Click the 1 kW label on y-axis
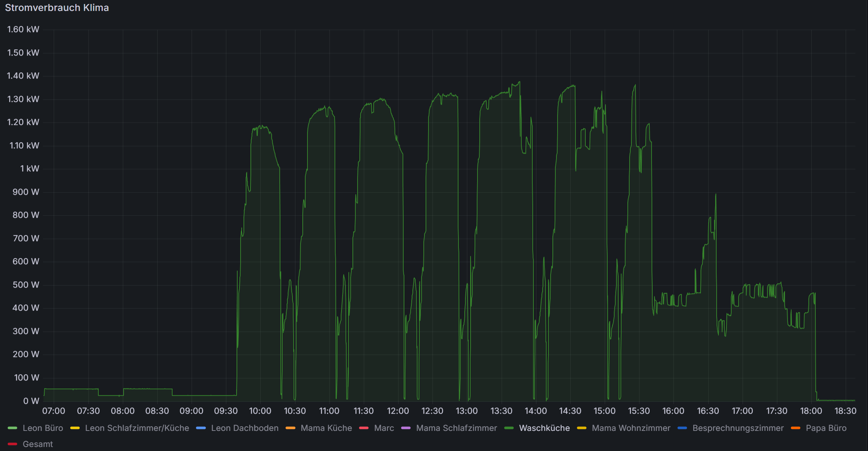Image resolution: width=868 pixels, height=451 pixels. click(29, 168)
